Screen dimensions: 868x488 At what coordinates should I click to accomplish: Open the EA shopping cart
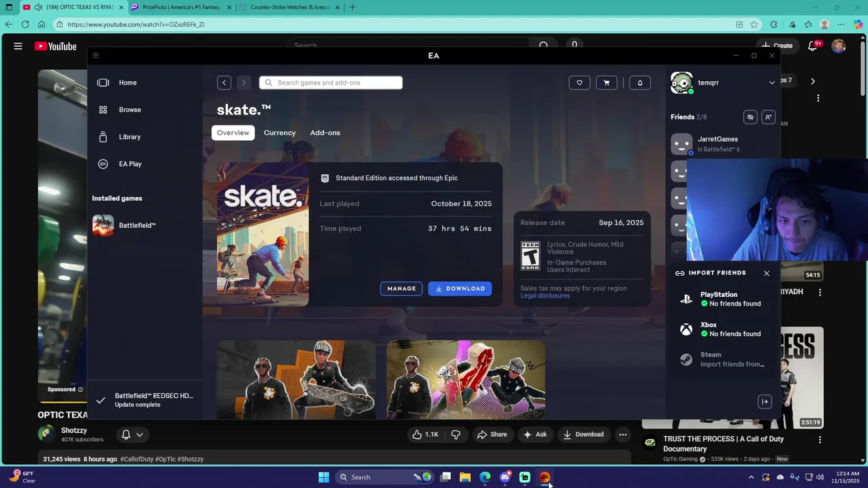[606, 83]
